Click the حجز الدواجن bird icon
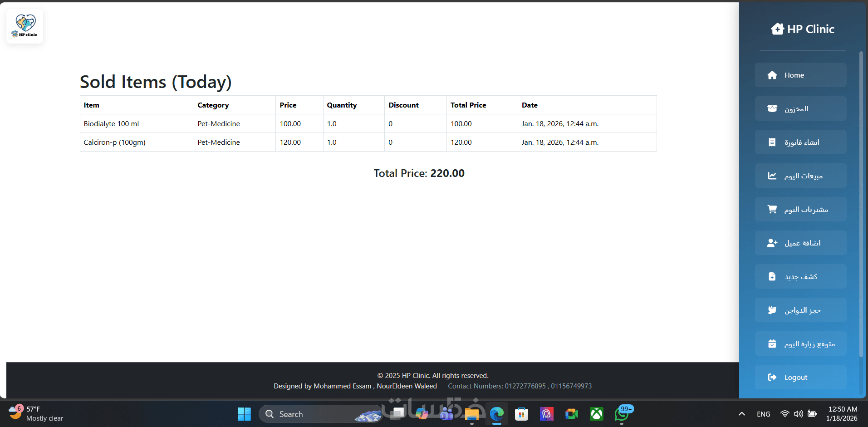 (x=772, y=310)
